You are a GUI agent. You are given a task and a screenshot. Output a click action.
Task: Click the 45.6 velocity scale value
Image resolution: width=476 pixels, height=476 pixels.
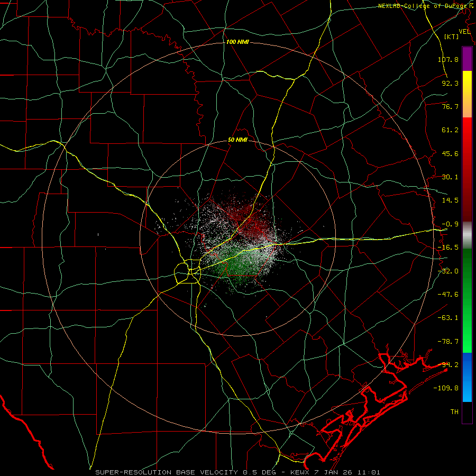[x=450, y=153]
